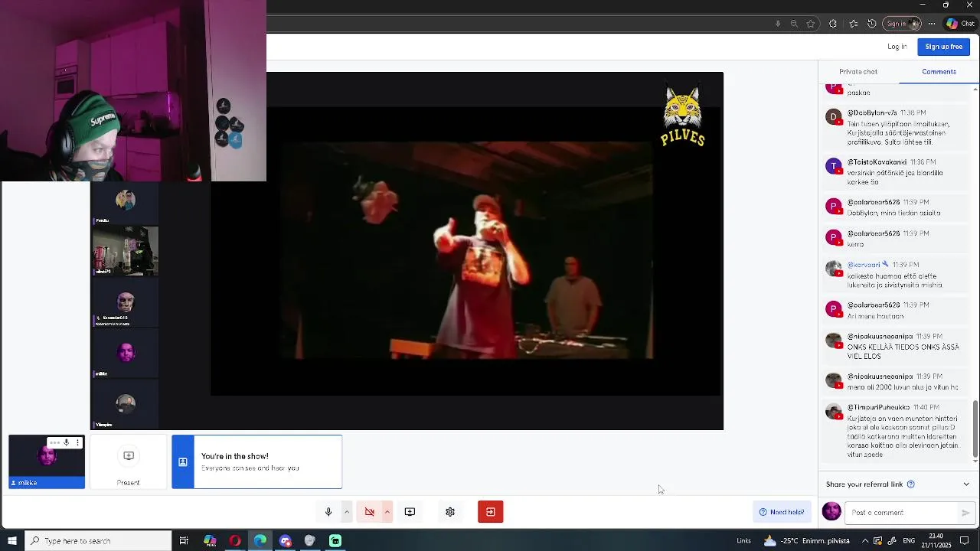Open Copilot Chat in the browser
The height and width of the screenshot is (551, 980).
point(960,24)
